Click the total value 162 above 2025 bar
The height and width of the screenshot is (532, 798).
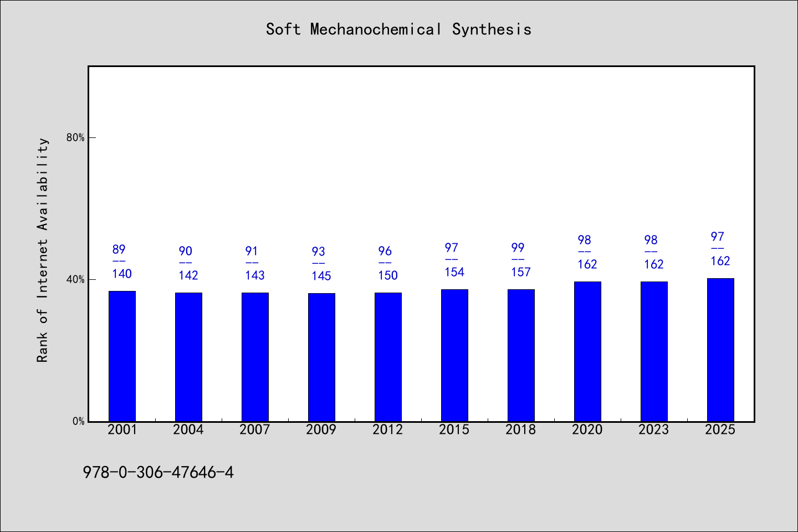[x=720, y=261]
